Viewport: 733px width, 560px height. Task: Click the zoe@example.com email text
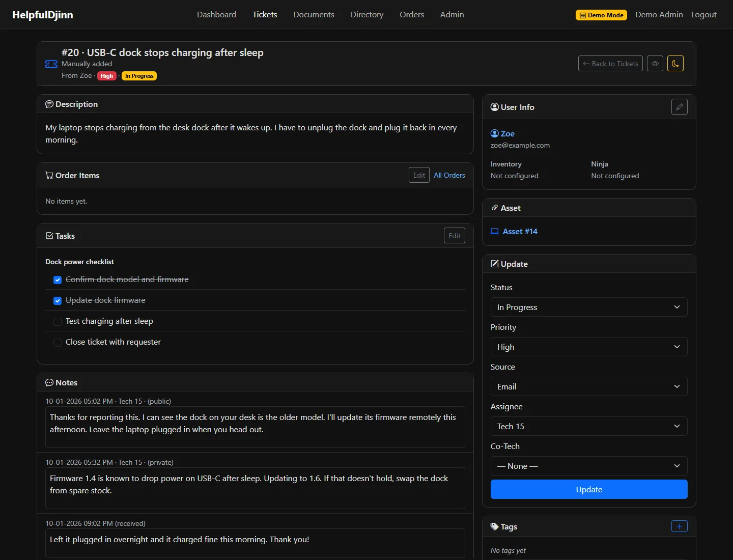(x=520, y=145)
